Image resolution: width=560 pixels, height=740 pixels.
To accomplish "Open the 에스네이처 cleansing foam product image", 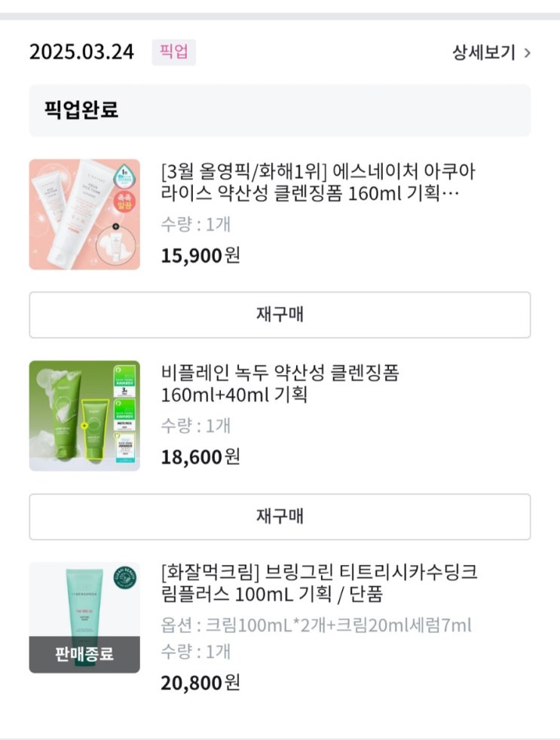I will coord(84,214).
